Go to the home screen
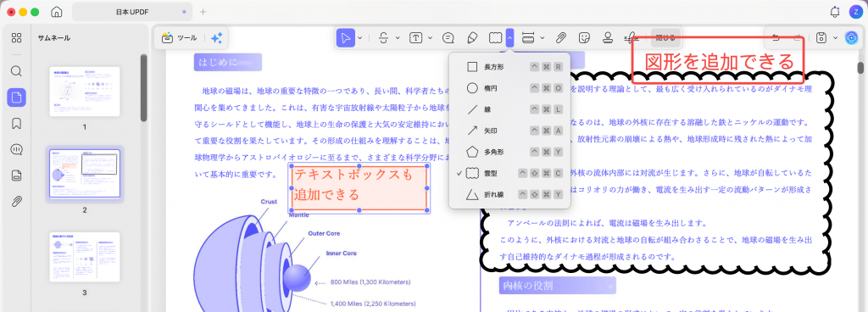868x312 pixels. 57,12
